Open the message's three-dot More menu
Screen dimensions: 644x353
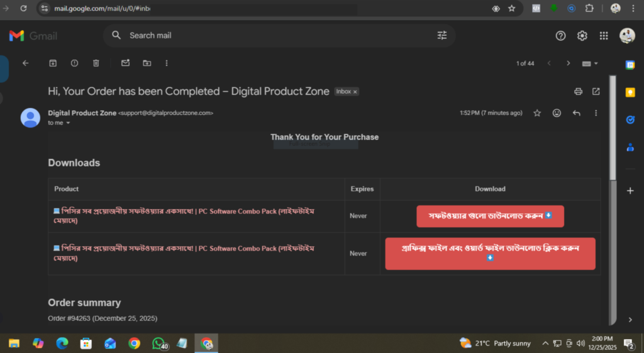coord(596,113)
